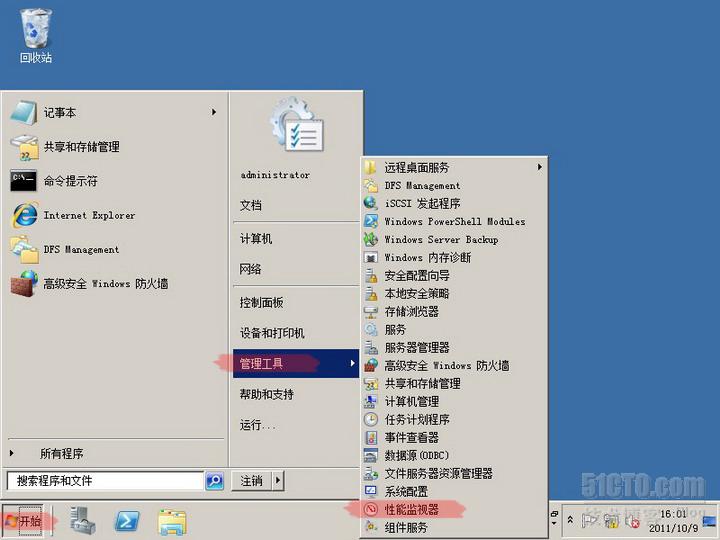Click the 系统配置 icon
The height and width of the screenshot is (540, 720).
[x=371, y=491]
